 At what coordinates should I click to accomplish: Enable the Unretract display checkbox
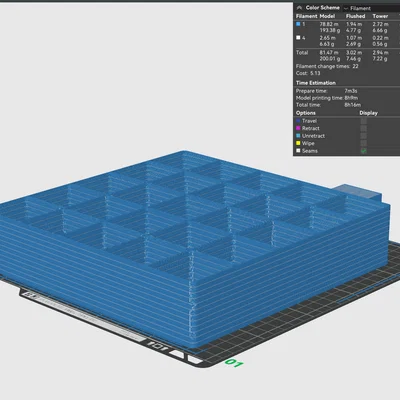(x=364, y=136)
